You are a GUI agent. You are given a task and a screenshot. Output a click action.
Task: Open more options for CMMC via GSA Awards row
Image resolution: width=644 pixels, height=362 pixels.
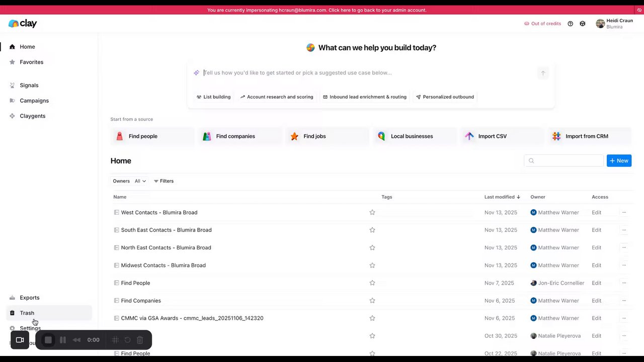click(624, 318)
